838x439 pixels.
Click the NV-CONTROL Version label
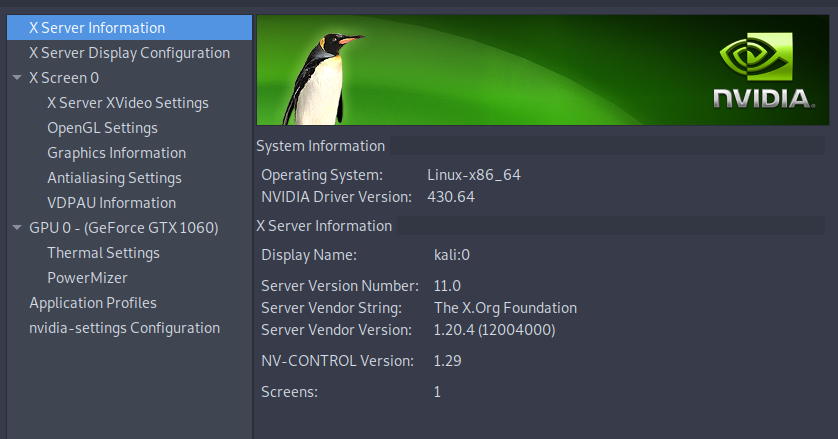(x=337, y=361)
